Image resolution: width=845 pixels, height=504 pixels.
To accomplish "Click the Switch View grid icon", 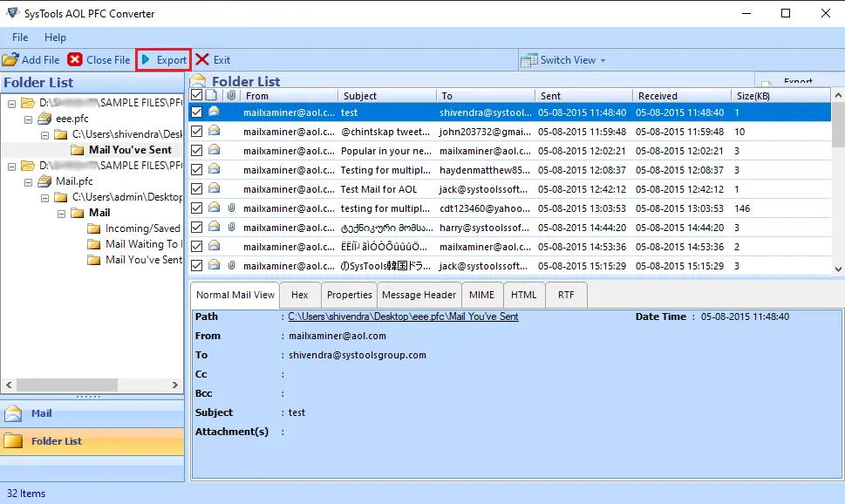I will [x=528, y=60].
